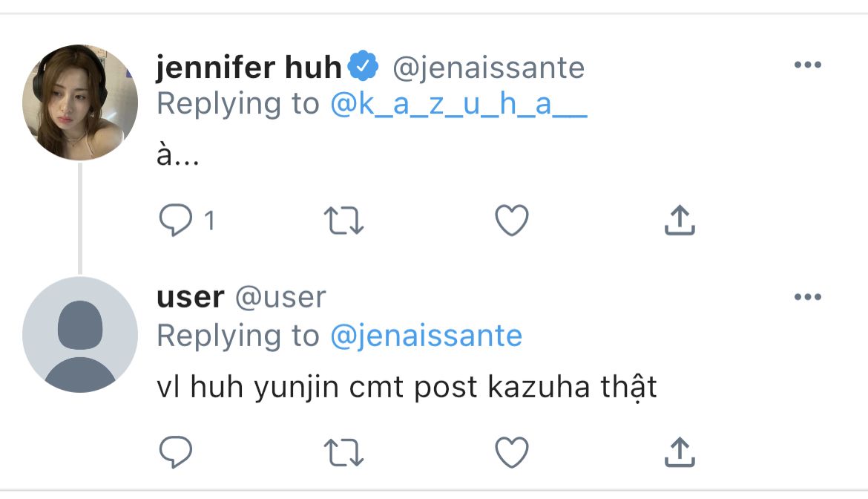Image resolution: width=868 pixels, height=499 pixels.
Task: Like jennifer huh's tweet with the heart
Action: [x=512, y=221]
